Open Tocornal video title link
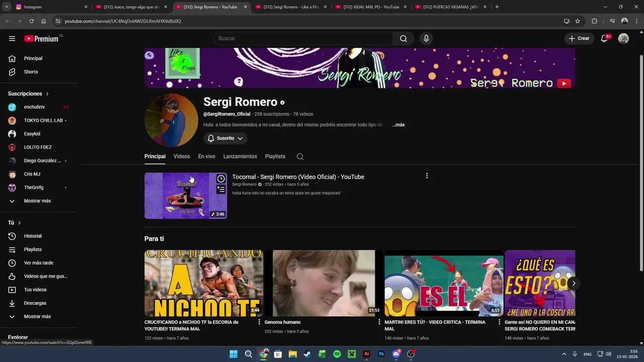 point(298,177)
